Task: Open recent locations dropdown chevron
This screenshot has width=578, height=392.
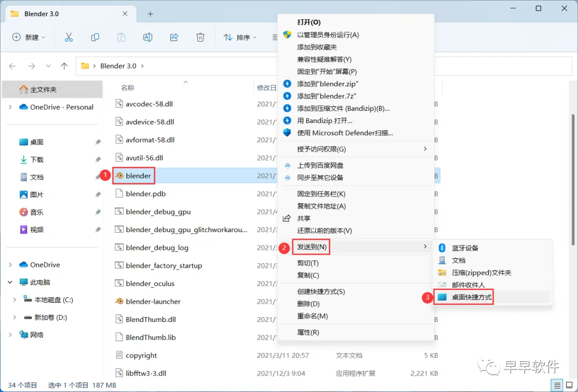Action: 48,66
